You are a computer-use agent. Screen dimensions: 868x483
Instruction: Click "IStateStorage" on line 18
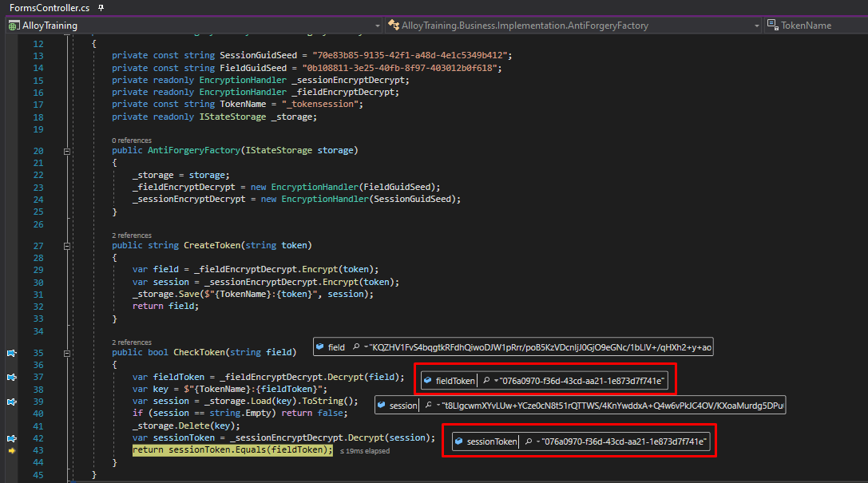(x=232, y=117)
